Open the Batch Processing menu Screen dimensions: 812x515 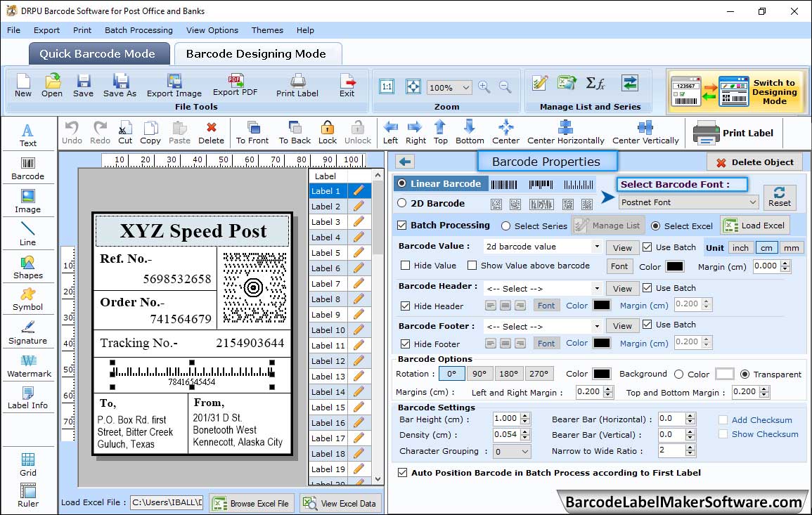(138, 30)
